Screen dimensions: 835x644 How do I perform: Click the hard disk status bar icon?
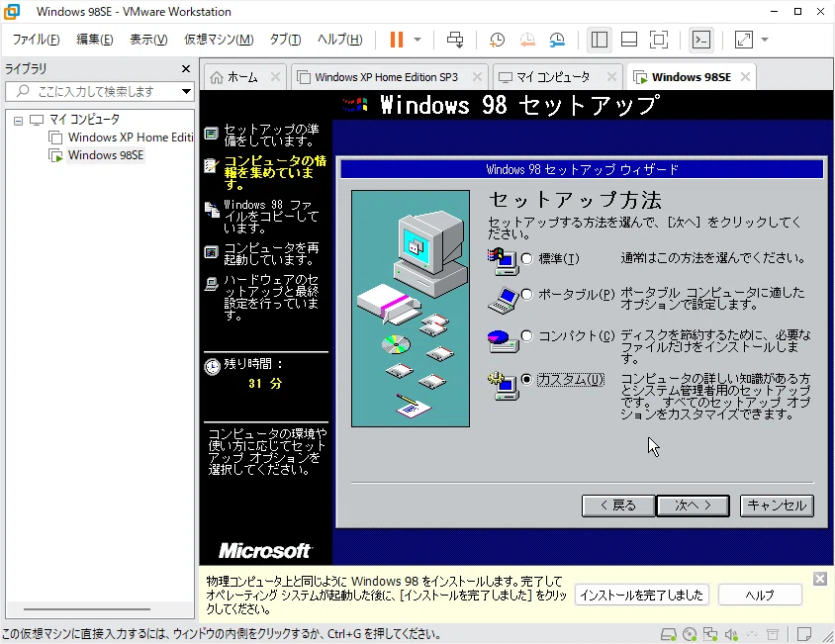click(x=669, y=634)
